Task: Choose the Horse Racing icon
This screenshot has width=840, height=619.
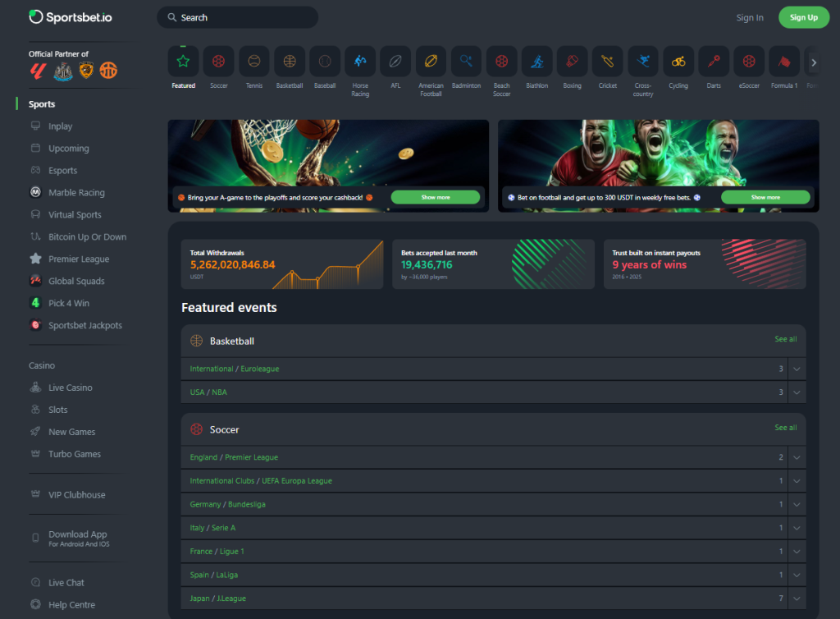Action: (x=360, y=62)
